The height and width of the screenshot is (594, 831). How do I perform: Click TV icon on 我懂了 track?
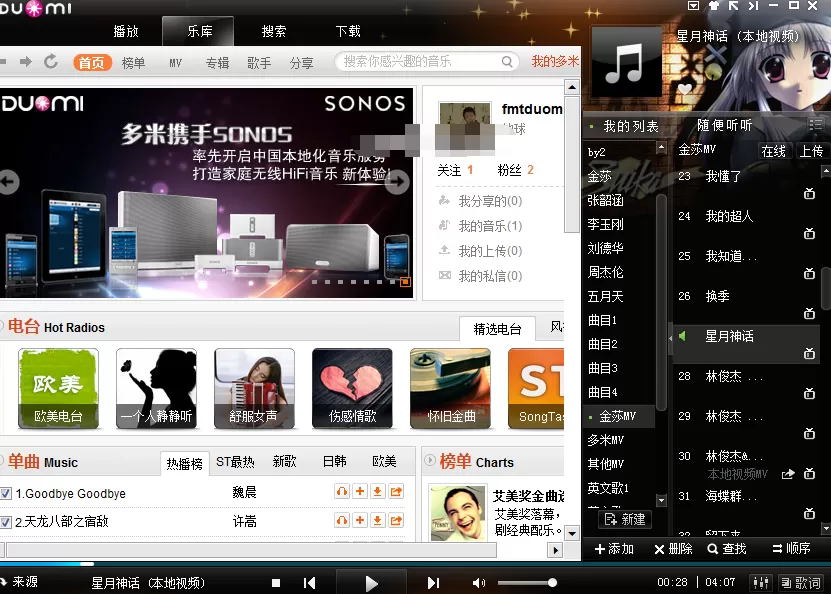(809, 194)
